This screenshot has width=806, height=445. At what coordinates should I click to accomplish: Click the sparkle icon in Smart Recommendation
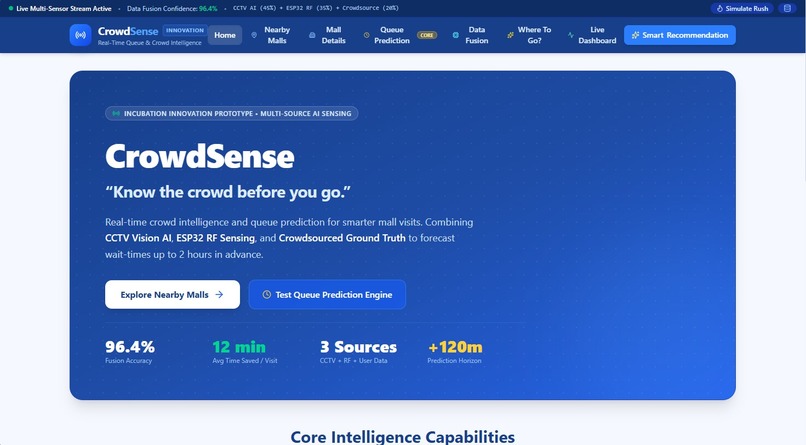pos(635,35)
